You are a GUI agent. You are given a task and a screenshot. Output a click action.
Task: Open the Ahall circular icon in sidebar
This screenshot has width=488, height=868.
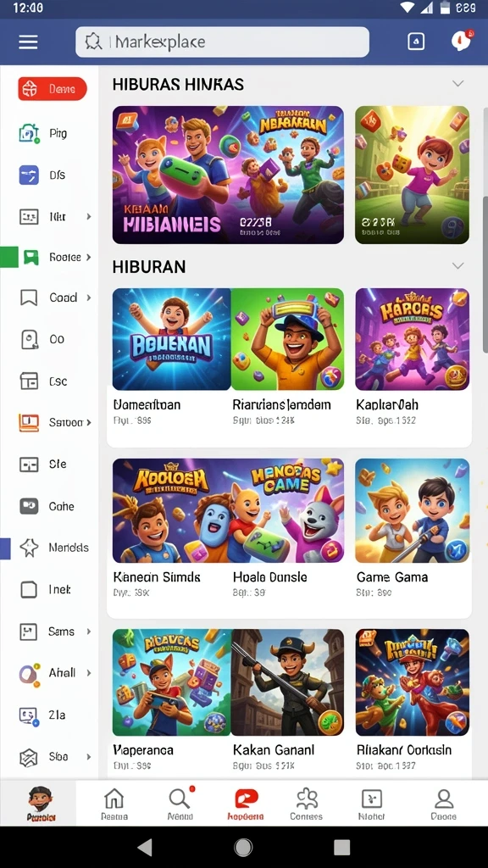pos(29,673)
